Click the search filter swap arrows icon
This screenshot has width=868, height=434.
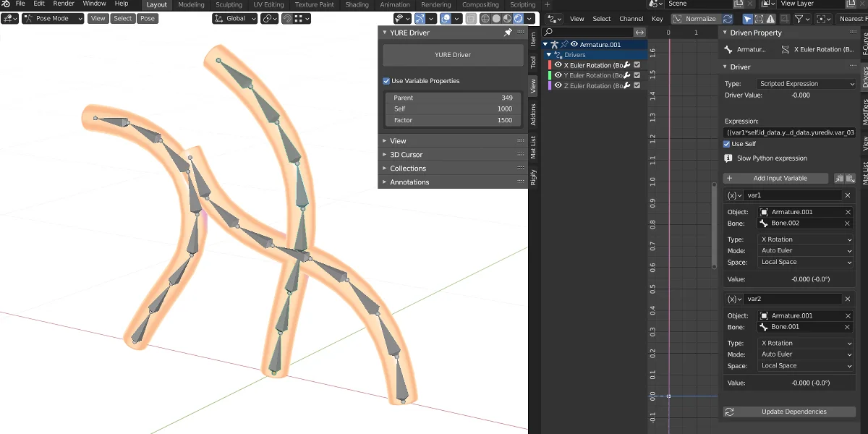pyautogui.click(x=639, y=33)
